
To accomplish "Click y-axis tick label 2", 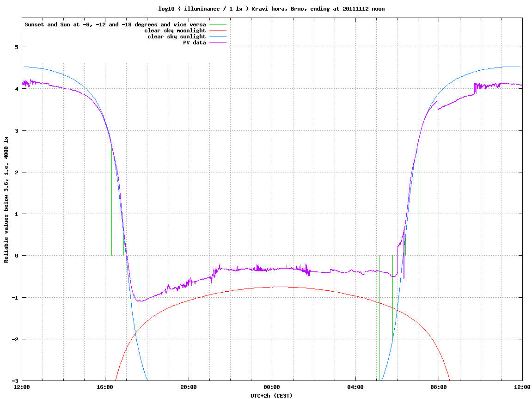I will [16, 172].
